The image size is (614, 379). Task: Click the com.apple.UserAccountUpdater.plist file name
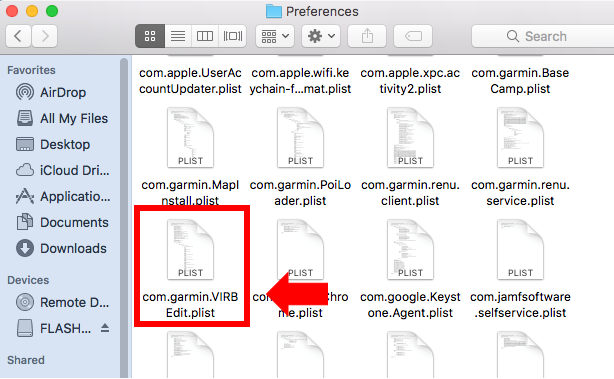coord(190,81)
